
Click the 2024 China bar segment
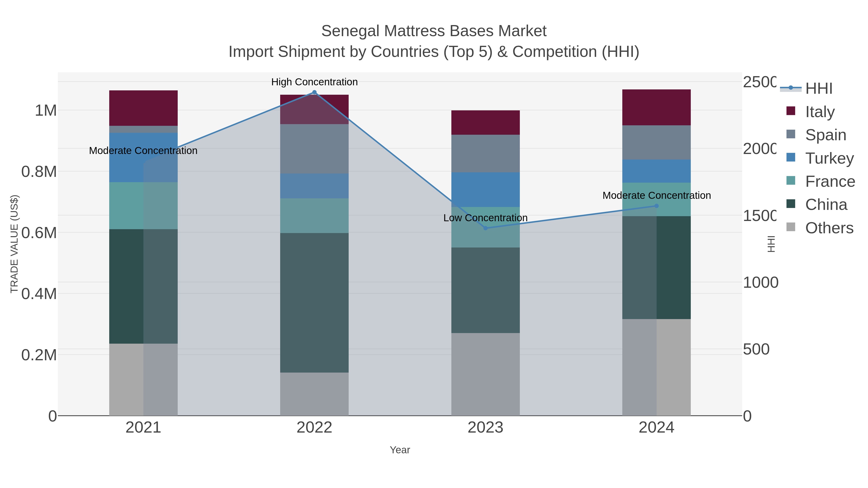[656, 268]
